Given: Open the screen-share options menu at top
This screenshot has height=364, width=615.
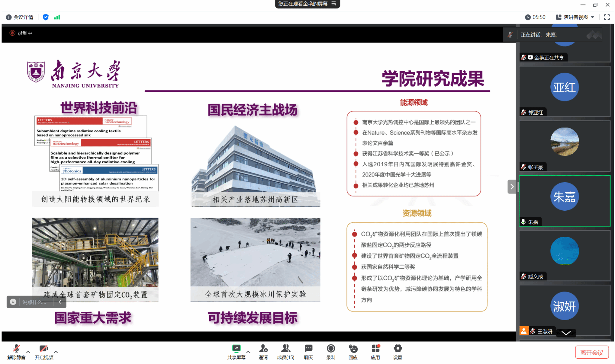Looking at the screenshot, I should coord(334,4).
